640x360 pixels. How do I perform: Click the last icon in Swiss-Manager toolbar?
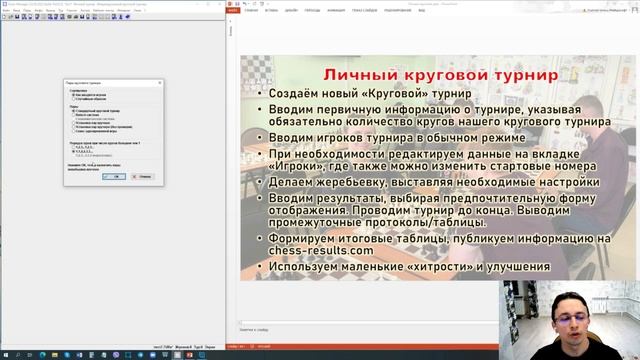pos(128,17)
